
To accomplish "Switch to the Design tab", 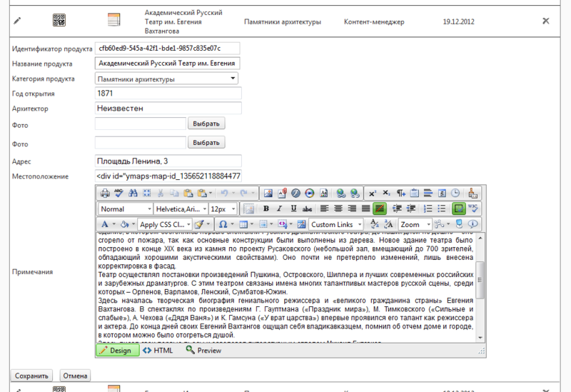I will (x=117, y=351).
